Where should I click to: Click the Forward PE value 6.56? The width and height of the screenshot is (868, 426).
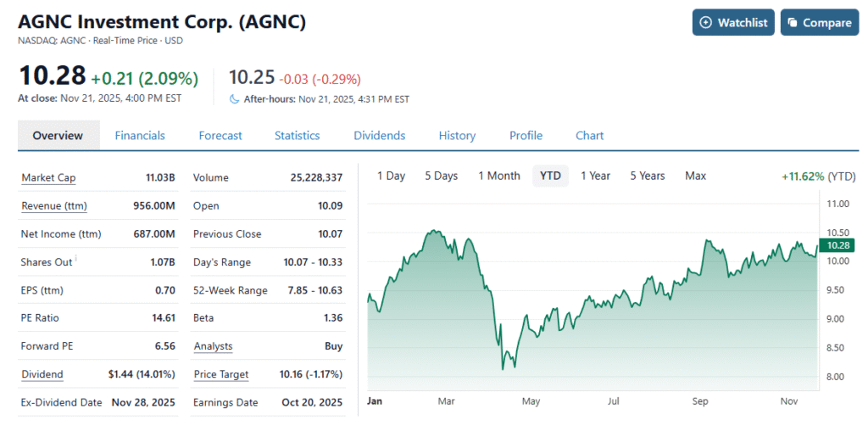(165, 346)
